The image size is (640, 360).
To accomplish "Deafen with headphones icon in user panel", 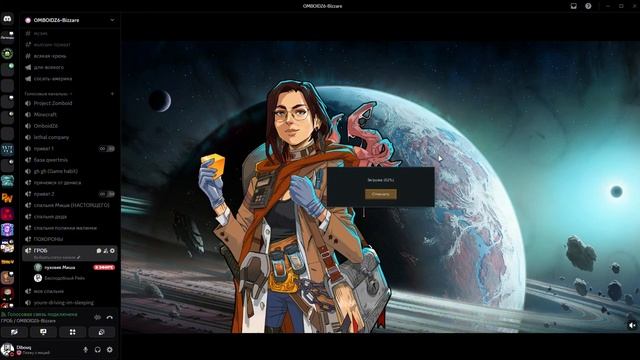I will [98, 350].
